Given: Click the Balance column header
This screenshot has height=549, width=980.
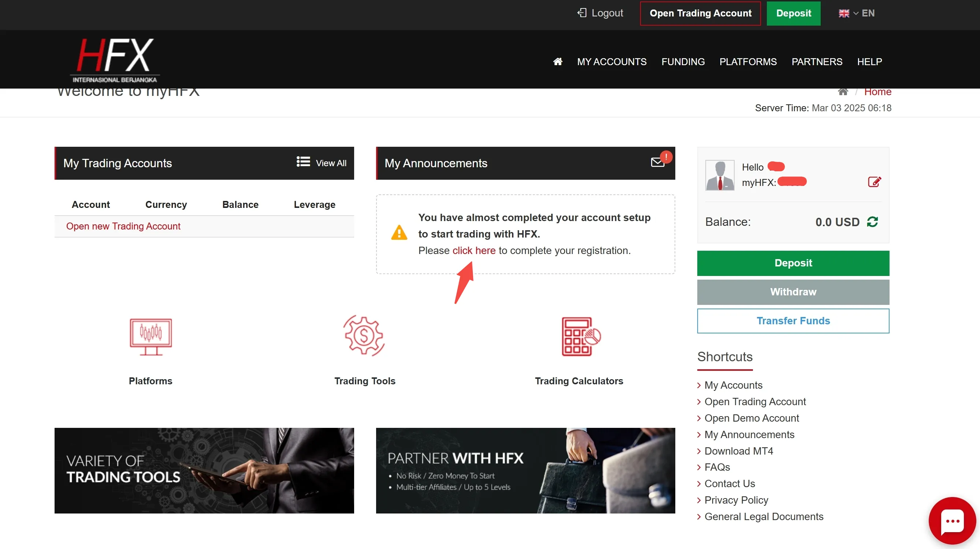Looking at the screenshot, I should (241, 205).
